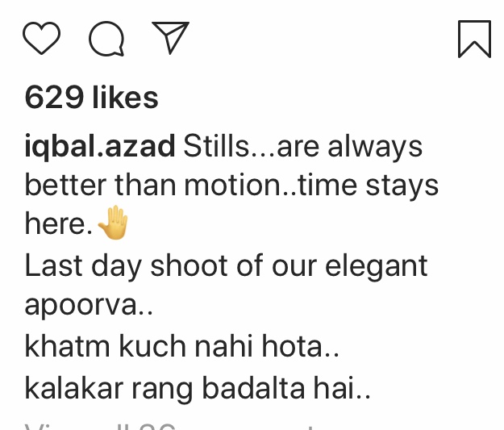This screenshot has height=430, width=504.
Task: Click the caption line starting with Stills
Action: tap(302, 147)
